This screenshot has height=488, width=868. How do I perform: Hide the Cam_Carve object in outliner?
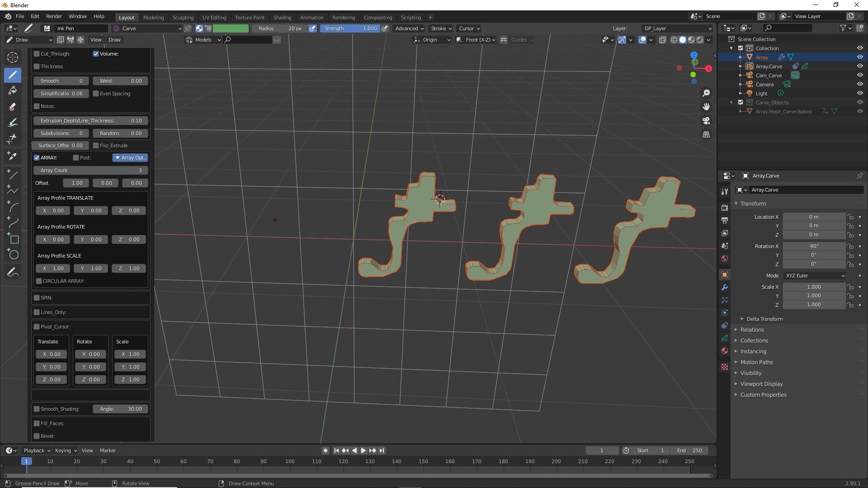coord(860,75)
